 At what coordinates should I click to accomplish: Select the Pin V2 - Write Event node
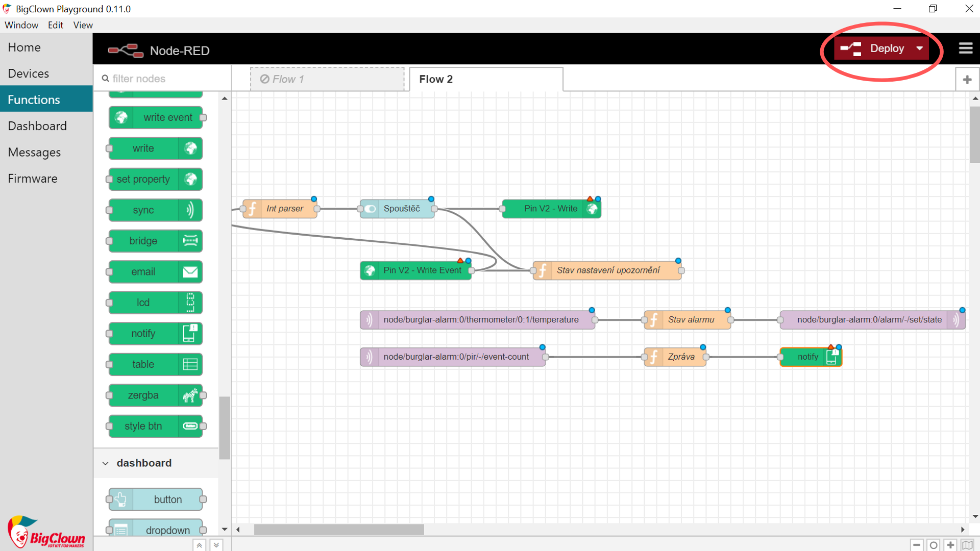tap(416, 270)
